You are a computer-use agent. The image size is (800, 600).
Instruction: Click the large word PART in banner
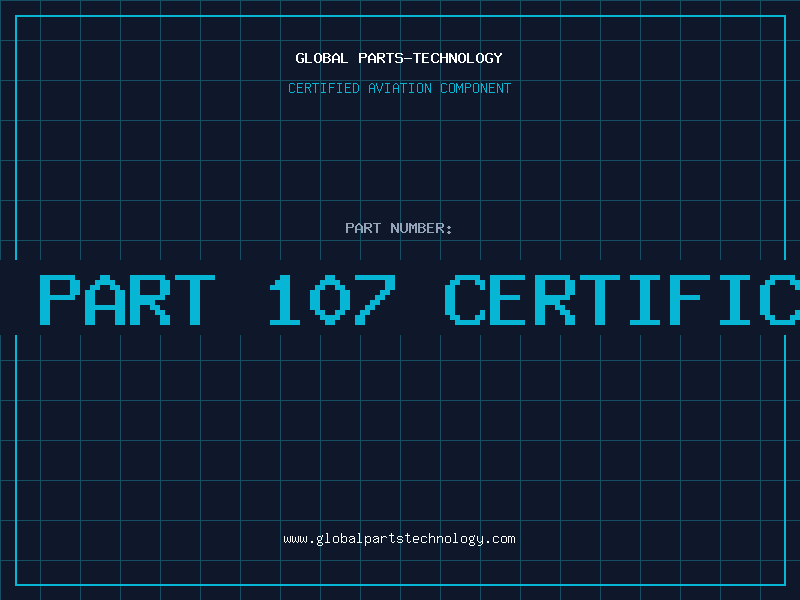point(127,299)
